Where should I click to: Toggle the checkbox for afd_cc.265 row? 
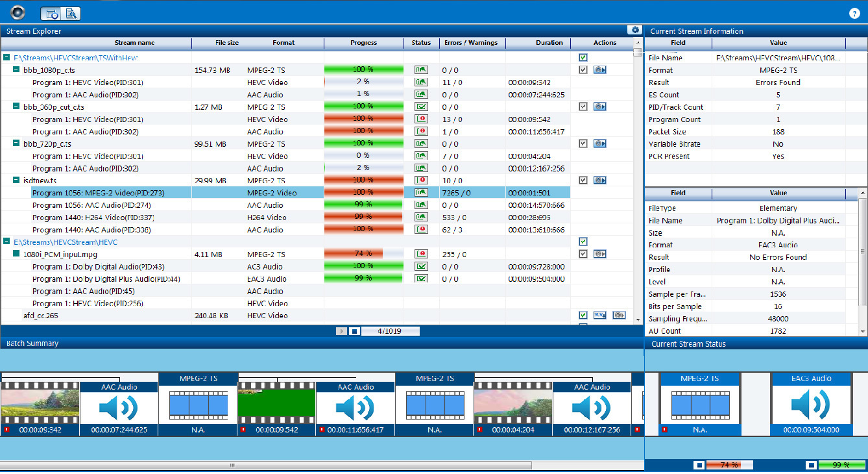(x=583, y=316)
